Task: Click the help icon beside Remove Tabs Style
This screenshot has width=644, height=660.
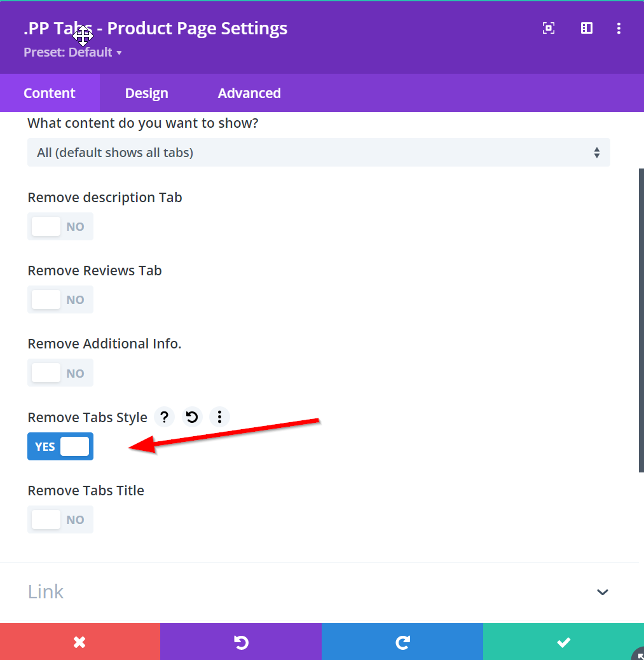Action: 164,417
